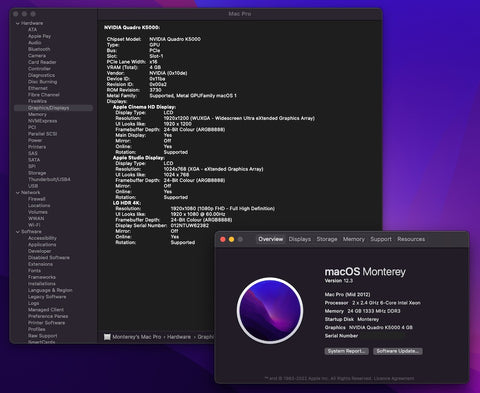Screen dimensions: 480x393
Task: Select Thunderbolt/USB4 in sidebar
Action: pyautogui.click(x=49, y=179)
